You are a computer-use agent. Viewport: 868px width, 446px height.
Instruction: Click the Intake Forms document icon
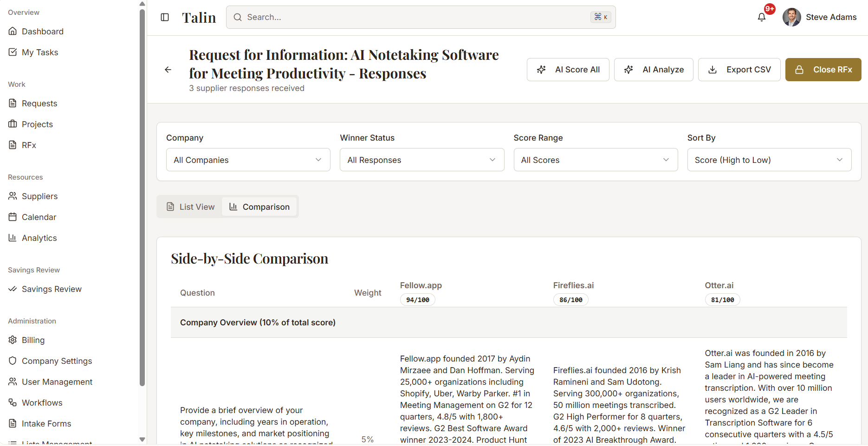click(x=13, y=423)
